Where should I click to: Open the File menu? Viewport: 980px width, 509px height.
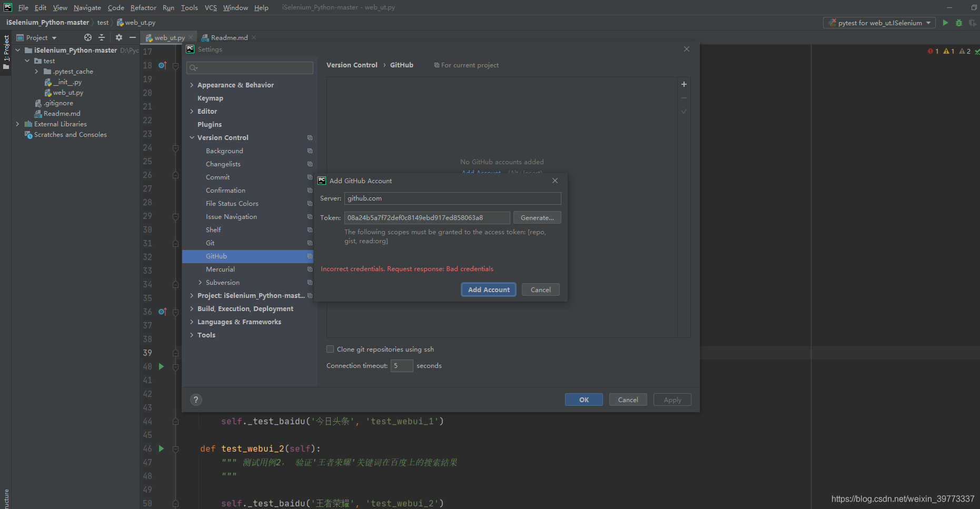23,7
